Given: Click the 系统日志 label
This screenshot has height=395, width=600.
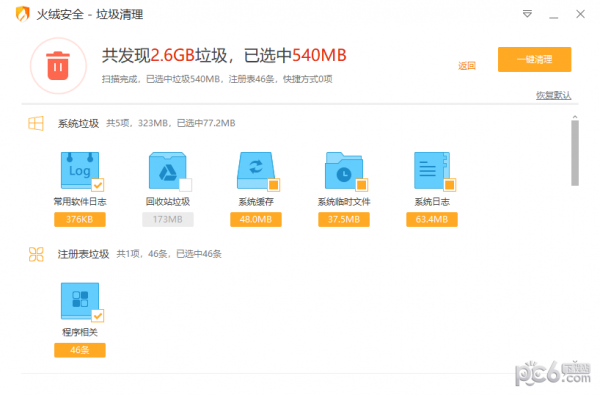Looking at the screenshot, I should click(432, 202).
